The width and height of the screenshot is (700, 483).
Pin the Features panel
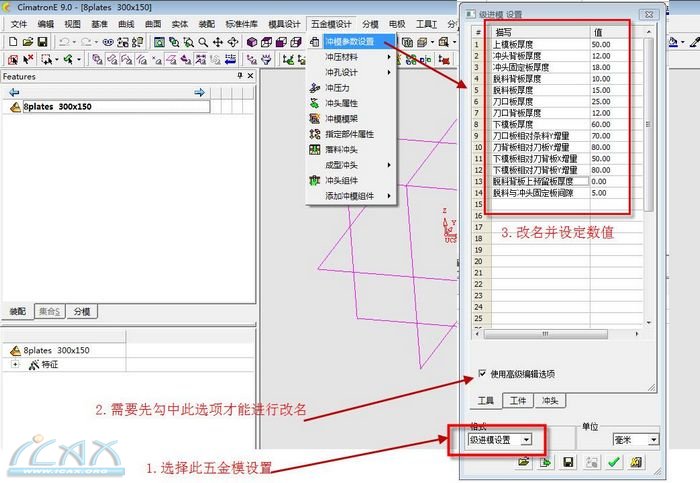point(240,76)
